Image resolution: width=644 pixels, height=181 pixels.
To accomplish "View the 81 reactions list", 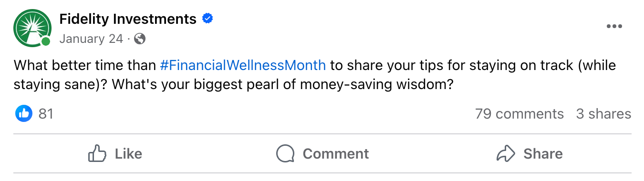I will pyautogui.click(x=46, y=114).
